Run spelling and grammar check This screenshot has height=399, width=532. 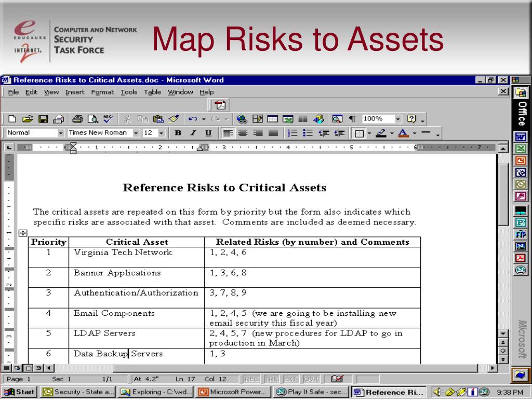108,119
